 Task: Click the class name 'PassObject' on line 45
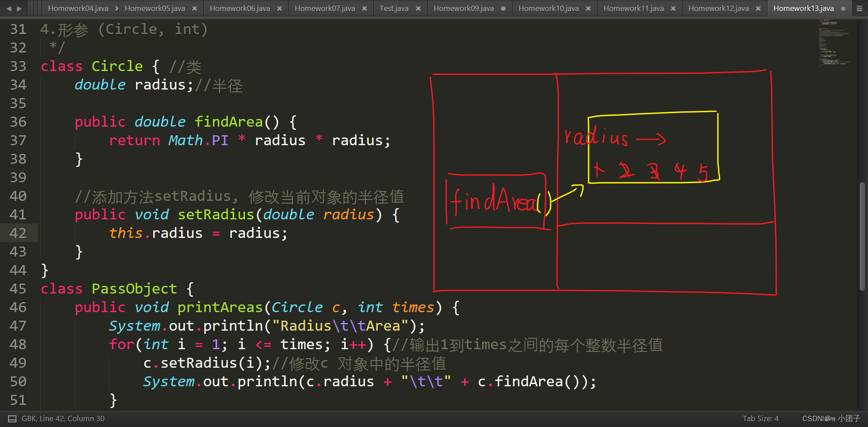[134, 289]
